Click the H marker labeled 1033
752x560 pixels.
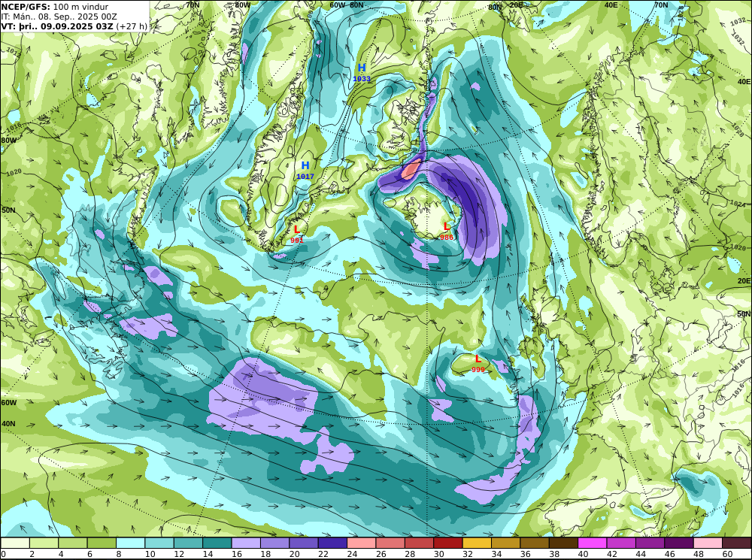(362, 68)
